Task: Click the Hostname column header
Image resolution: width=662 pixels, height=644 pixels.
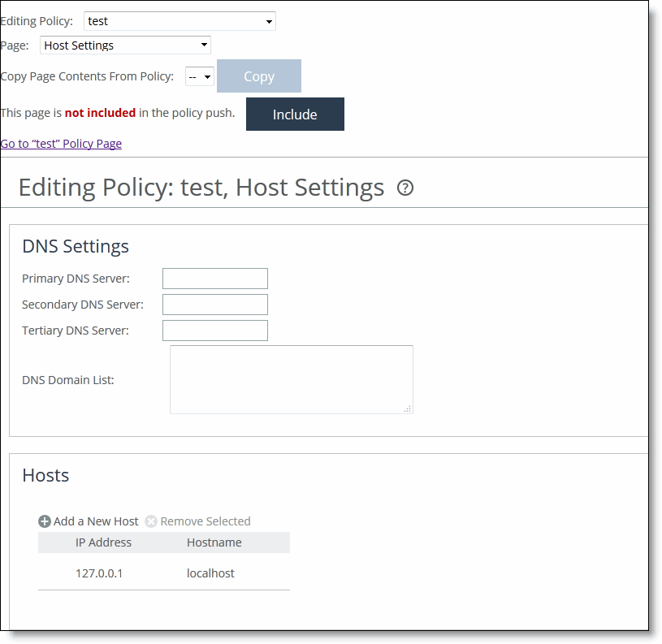Action: 214,542
